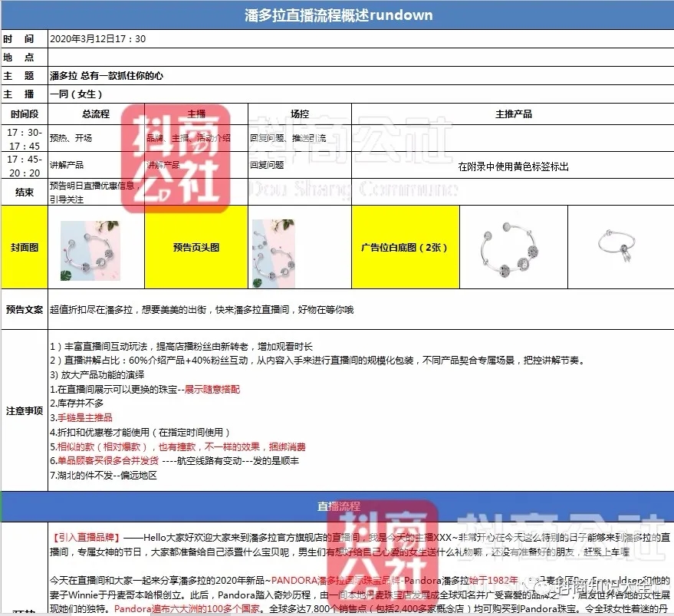Screen dimensions: 674x616
Task: Click the line 直播讲解占比：60%介绍产品
Action: (318, 361)
